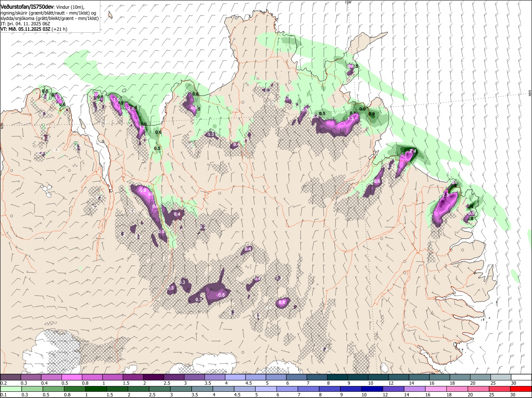Image resolution: width=532 pixels, height=398 pixels.
Task: Click the 2.1 precipitation value on the map
Action: [413, 151]
